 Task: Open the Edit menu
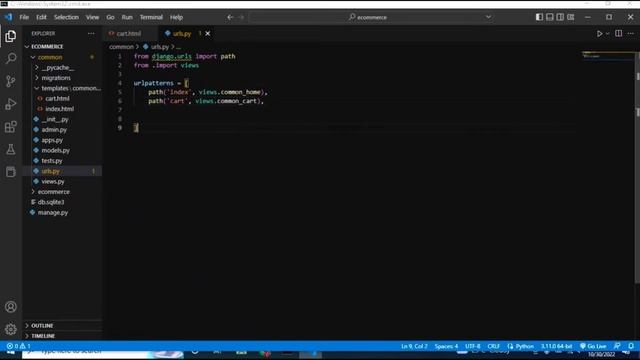coord(41,17)
